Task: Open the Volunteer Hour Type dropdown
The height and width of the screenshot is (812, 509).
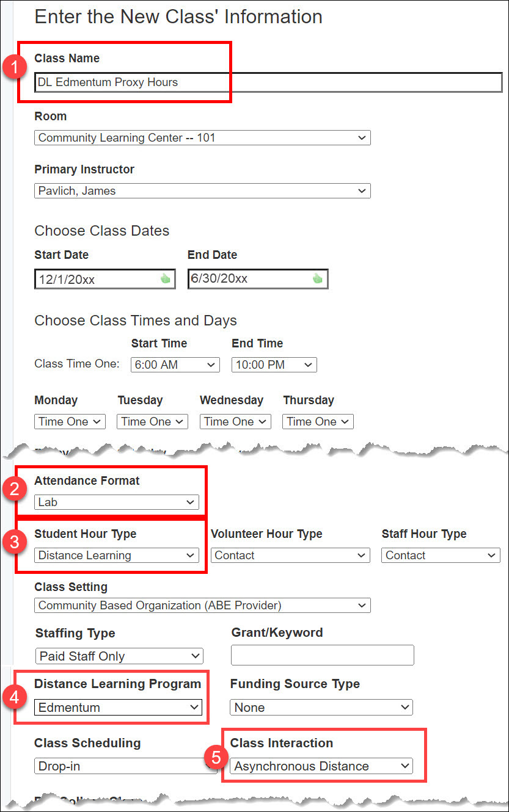Action: [290, 556]
